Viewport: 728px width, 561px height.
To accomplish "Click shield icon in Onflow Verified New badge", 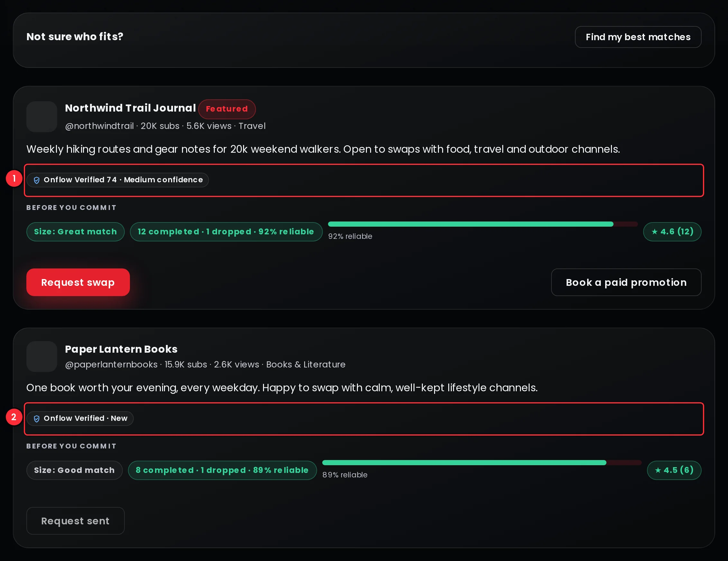I will click(37, 419).
